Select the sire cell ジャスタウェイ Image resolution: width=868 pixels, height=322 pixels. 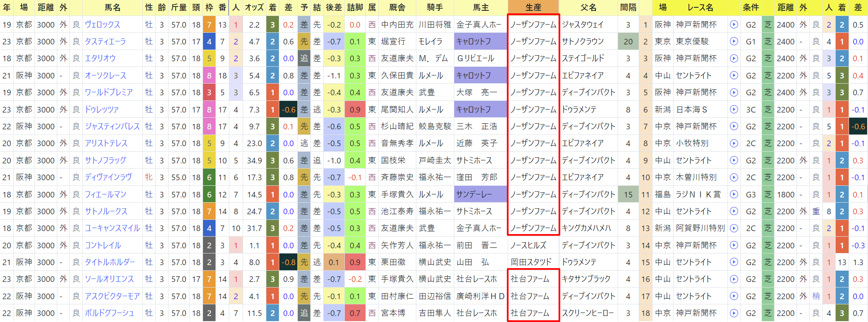point(588,25)
